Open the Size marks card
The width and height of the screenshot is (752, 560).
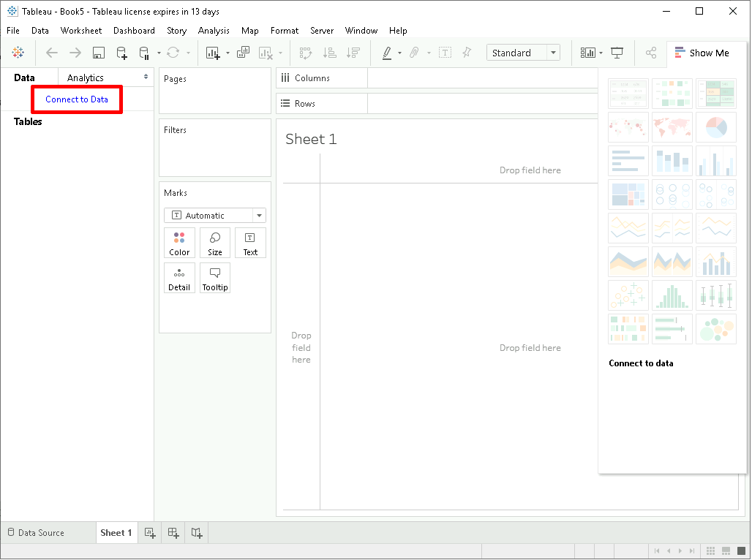(x=215, y=243)
